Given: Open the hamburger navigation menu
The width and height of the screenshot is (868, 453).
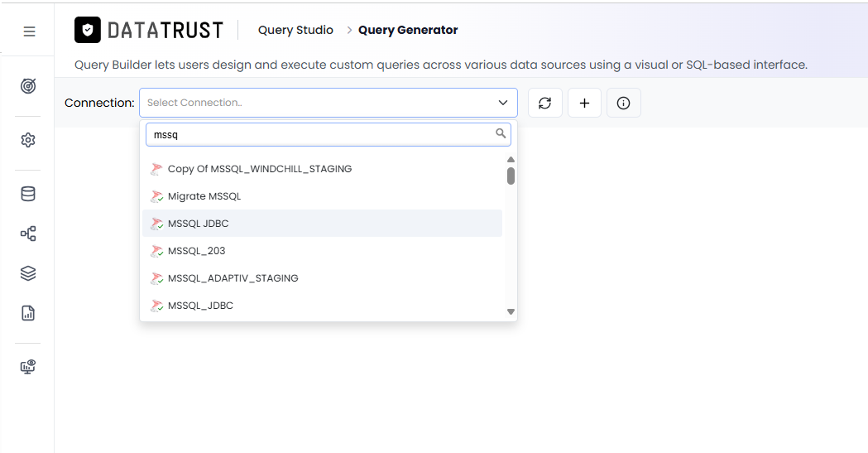Looking at the screenshot, I should click(x=29, y=31).
